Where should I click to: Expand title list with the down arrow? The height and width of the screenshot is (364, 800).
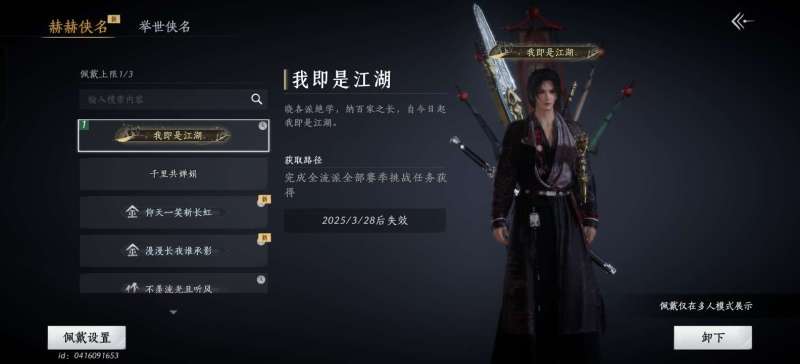(173, 312)
